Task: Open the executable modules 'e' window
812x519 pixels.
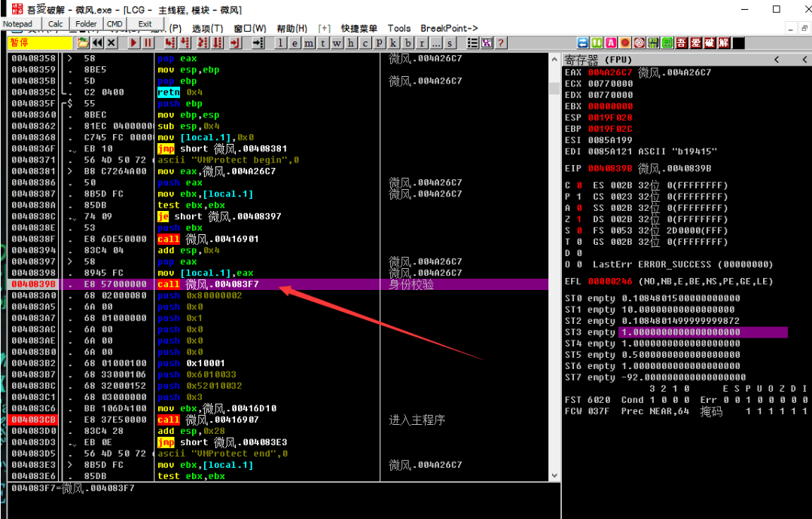Action: point(295,43)
